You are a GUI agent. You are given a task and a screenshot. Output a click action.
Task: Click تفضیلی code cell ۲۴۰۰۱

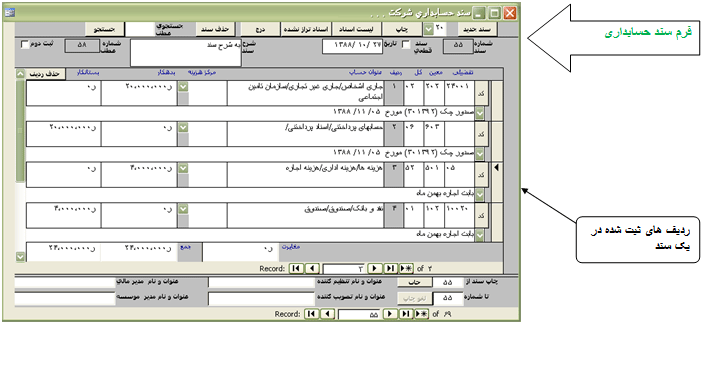pos(459,93)
